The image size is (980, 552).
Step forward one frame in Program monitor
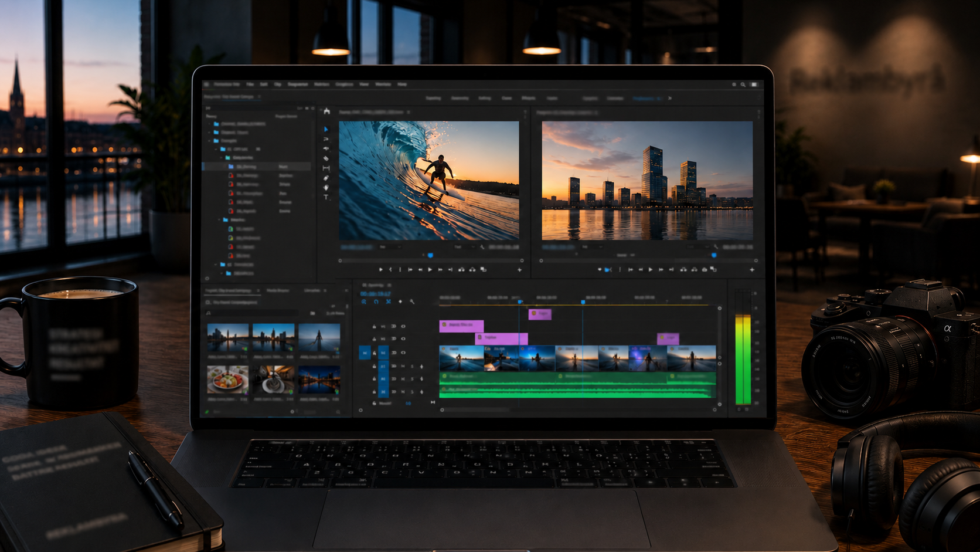pyautogui.click(x=661, y=270)
